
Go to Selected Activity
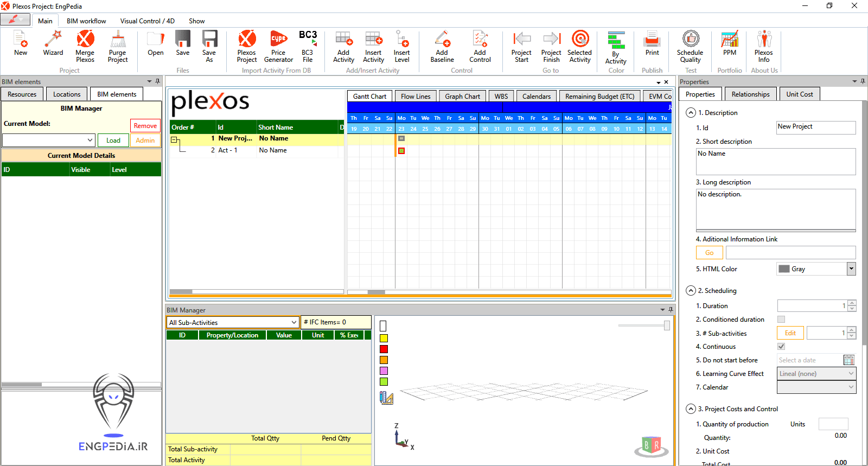click(580, 47)
